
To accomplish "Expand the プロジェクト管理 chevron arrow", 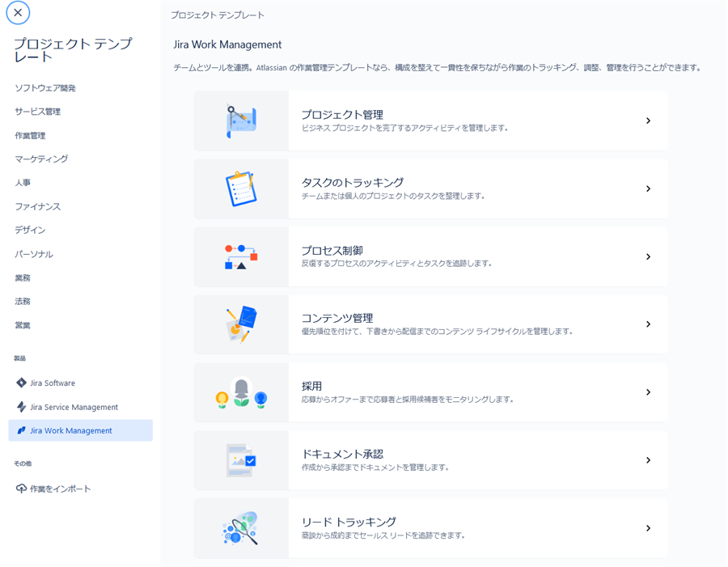I will 648,121.
